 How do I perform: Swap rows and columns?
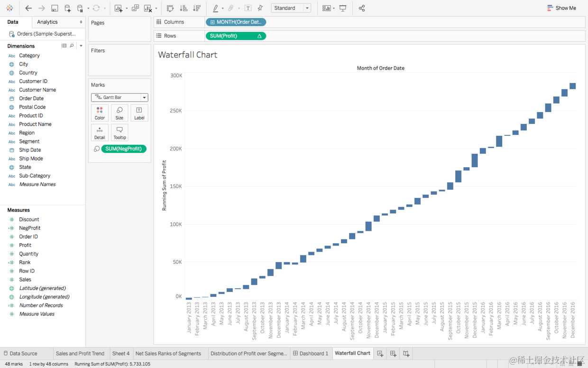170,8
